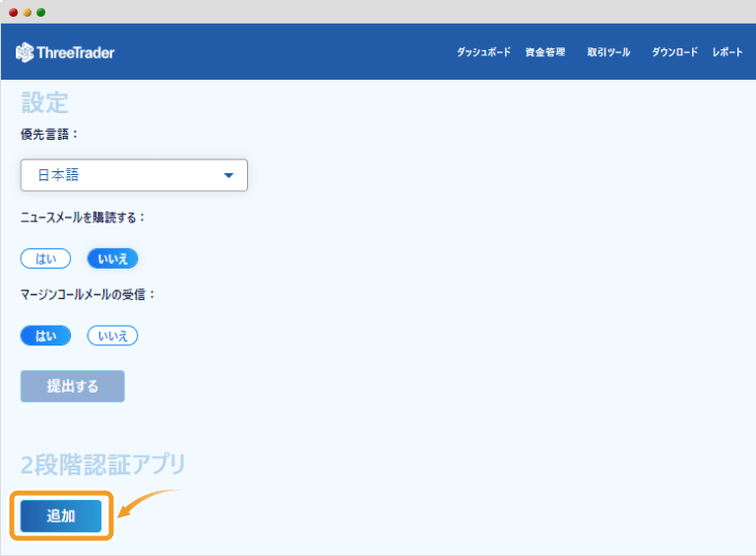Viewport: 756px width, 556px height.
Task: Select はい for margin call email
Action: pyautogui.click(x=45, y=336)
